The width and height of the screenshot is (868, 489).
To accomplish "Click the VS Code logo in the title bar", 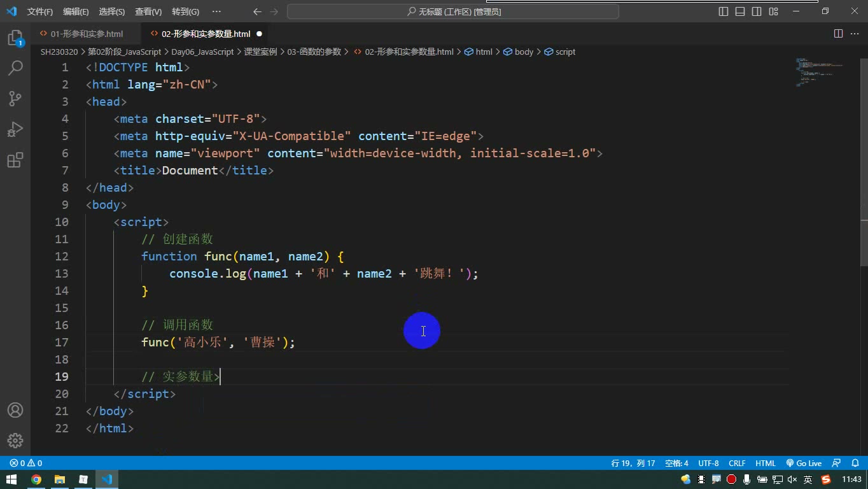I will point(11,11).
